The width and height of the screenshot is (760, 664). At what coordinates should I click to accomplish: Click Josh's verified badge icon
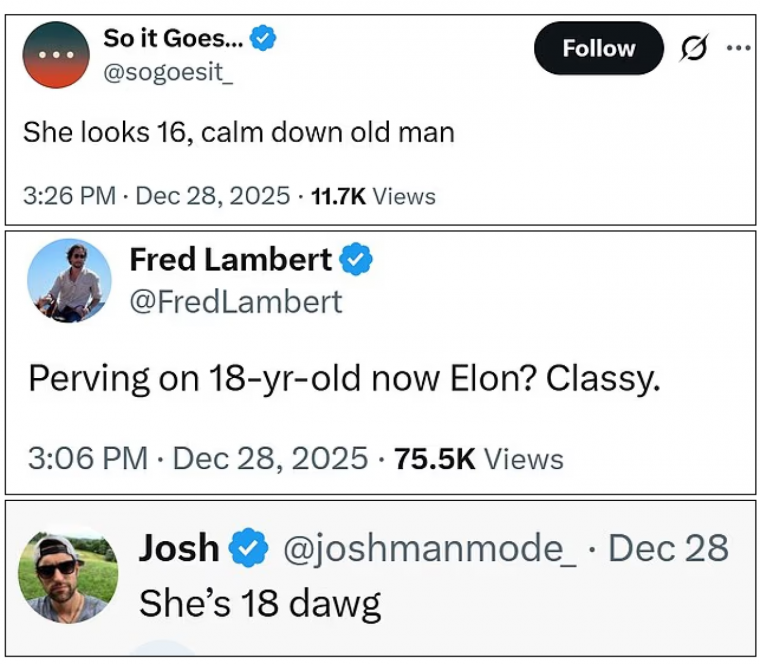click(x=249, y=548)
